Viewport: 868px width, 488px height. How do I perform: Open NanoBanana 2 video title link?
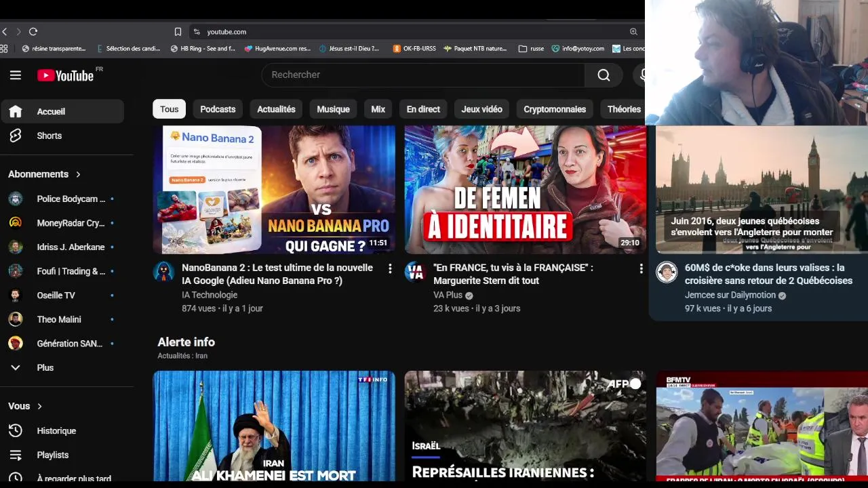click(277, 274)
